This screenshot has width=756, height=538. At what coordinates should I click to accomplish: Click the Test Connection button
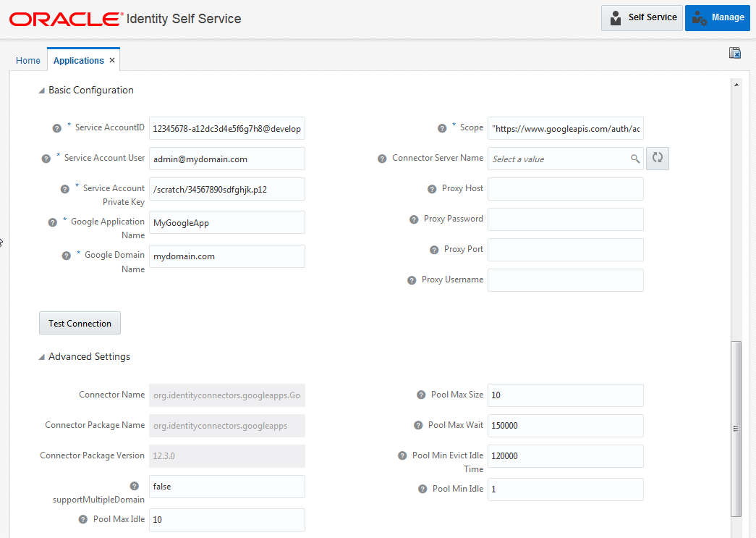80,322
